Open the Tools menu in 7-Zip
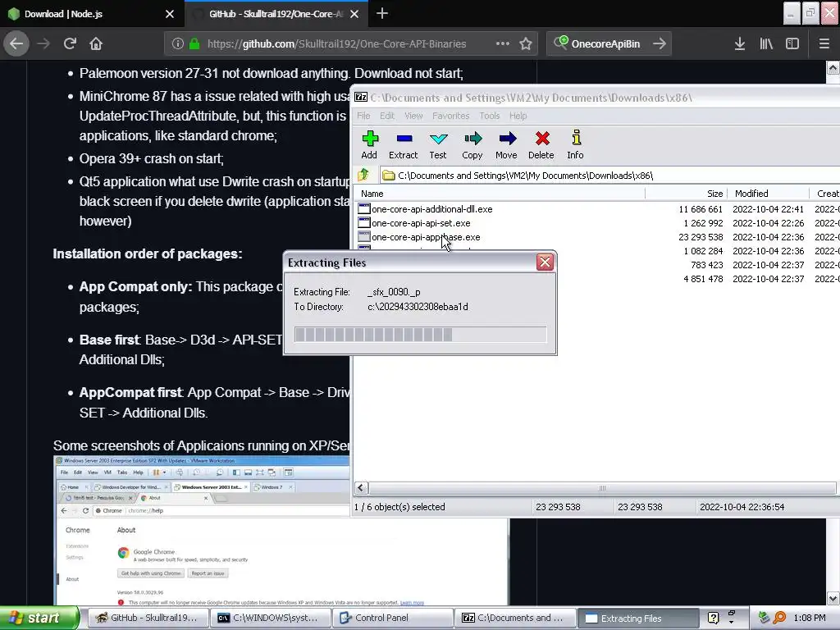 489,116
